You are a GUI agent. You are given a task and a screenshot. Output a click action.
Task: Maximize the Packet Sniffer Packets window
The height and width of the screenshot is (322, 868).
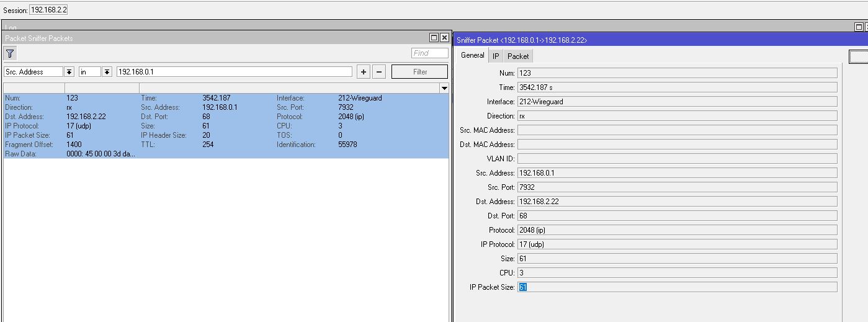click(x=434, y=38)
